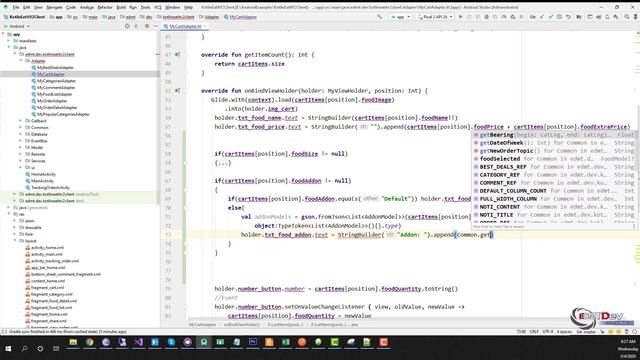Viewport: 640px width, 360px height.
Task: Click the update download arrow icon at toolbar end
Action: click(x=636, y=17)
